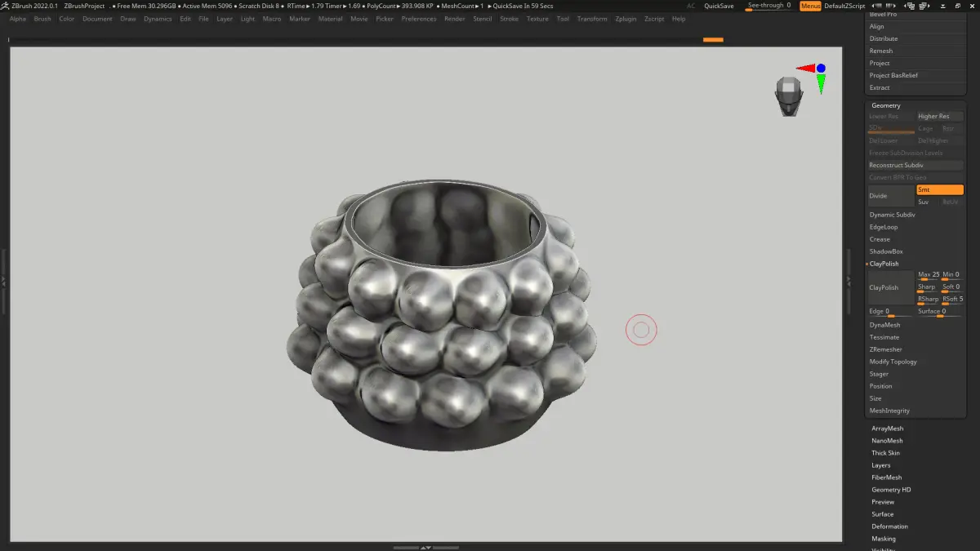The width and height of the screenshot is (980, 551).
Task: Click the Reconstruct Subdiv button
Action: click(915, 165)
